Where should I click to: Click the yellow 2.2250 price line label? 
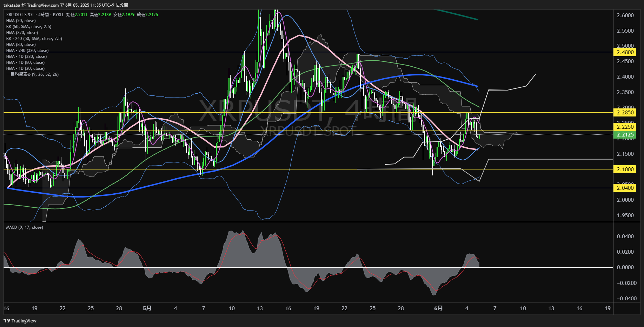(x=625, y=127)
